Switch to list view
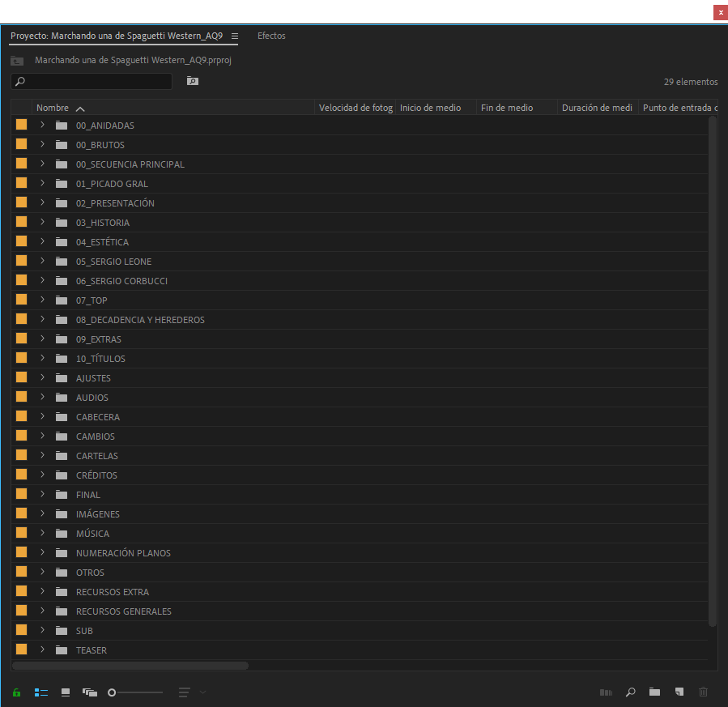The width and height of the screenshot is (728, 707). tap(41, 692)
